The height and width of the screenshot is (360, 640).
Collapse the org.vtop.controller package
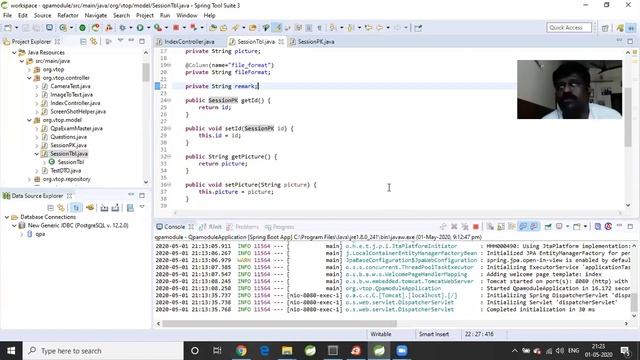(29, 78)
